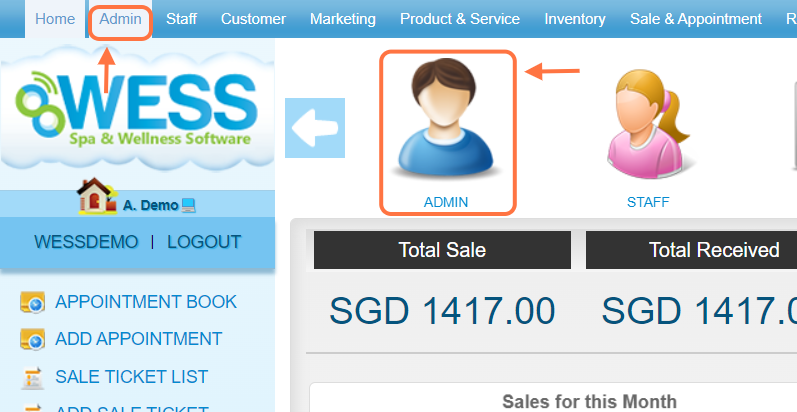Click the icon beside Sale Ticket List
Image resolution: width=797 pixels, height=412 pixels.
pyautogui.click(x=33, y=378)
